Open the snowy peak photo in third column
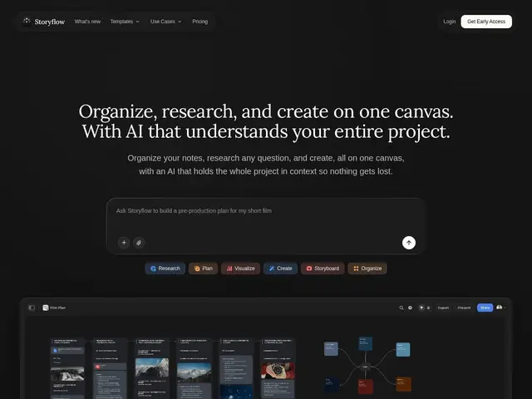532x399 pixels. (x=151, y=367)
